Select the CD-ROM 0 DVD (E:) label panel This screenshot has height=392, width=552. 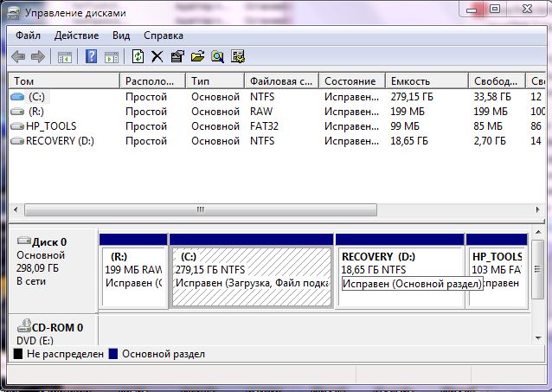coord(53,330)
